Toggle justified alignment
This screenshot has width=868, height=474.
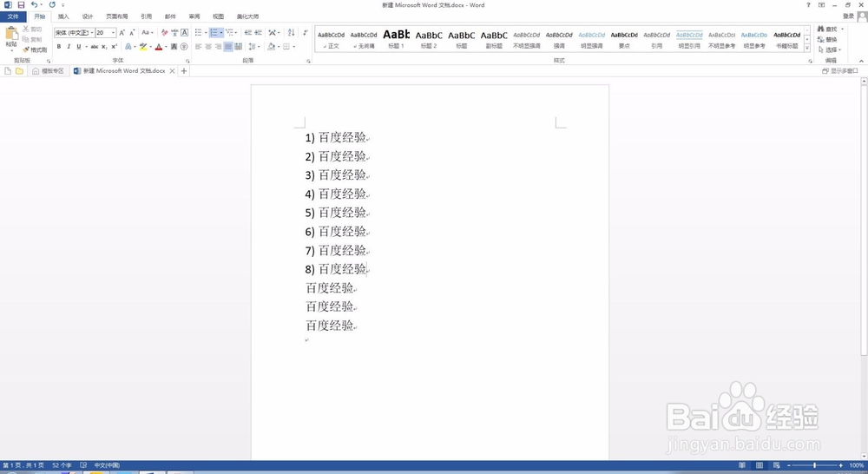pos(228,47)
